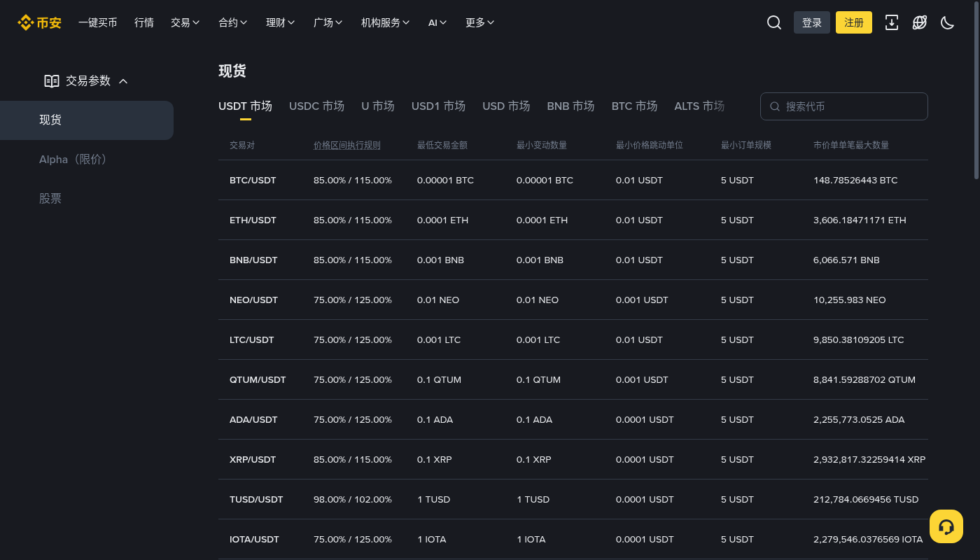Click the download app icon
The height and width of the screenshot is (560, 980).
coord(892,22)
